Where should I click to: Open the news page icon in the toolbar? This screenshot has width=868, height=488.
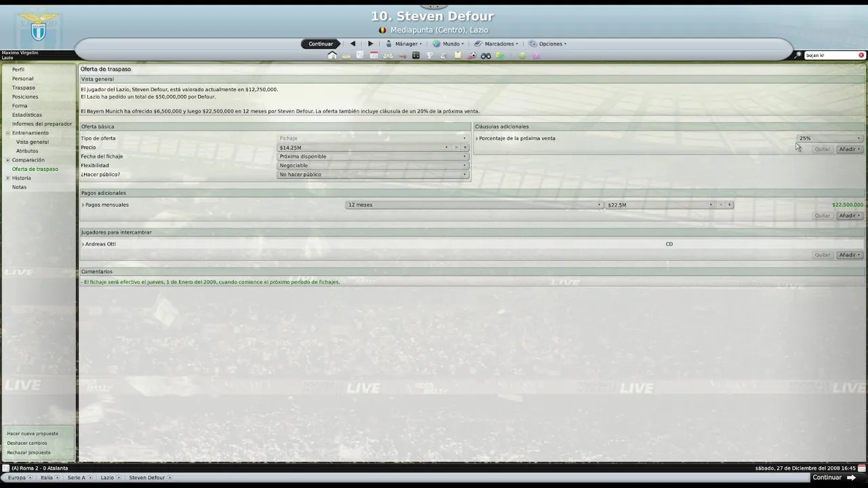360,56
